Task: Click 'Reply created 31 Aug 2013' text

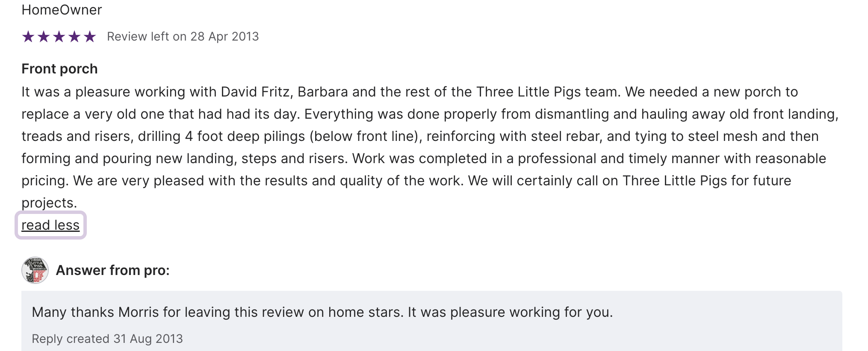Action: pos(107,339)
